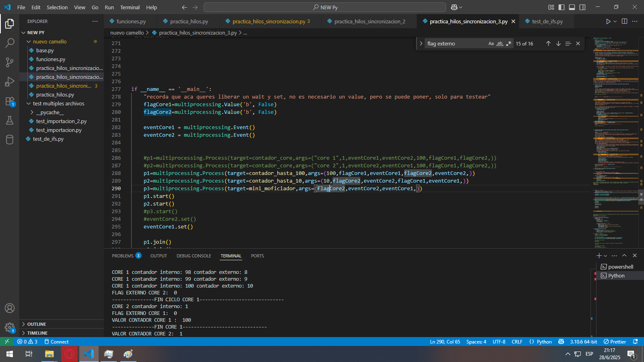
Task: Toggle Secondary Side Bar visibility
Action: [x=582, y=7]
